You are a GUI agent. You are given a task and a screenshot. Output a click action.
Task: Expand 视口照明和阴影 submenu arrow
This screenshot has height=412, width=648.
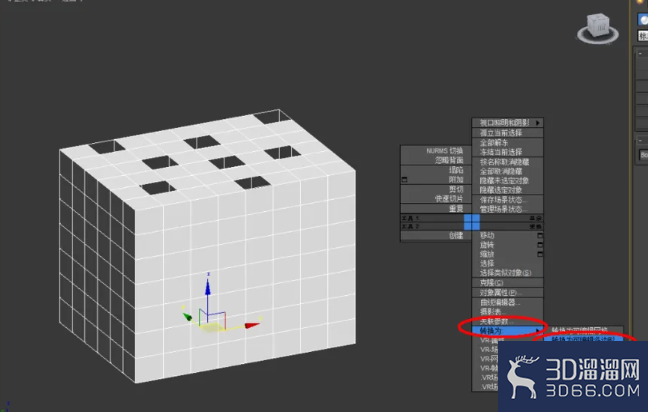click(x=538, y=123)
